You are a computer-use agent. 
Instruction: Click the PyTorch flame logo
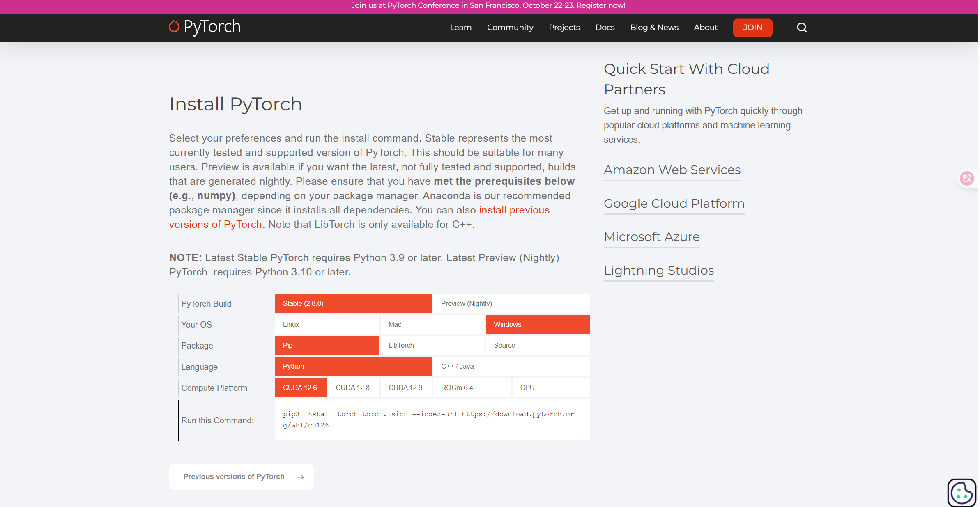(174, 27)
